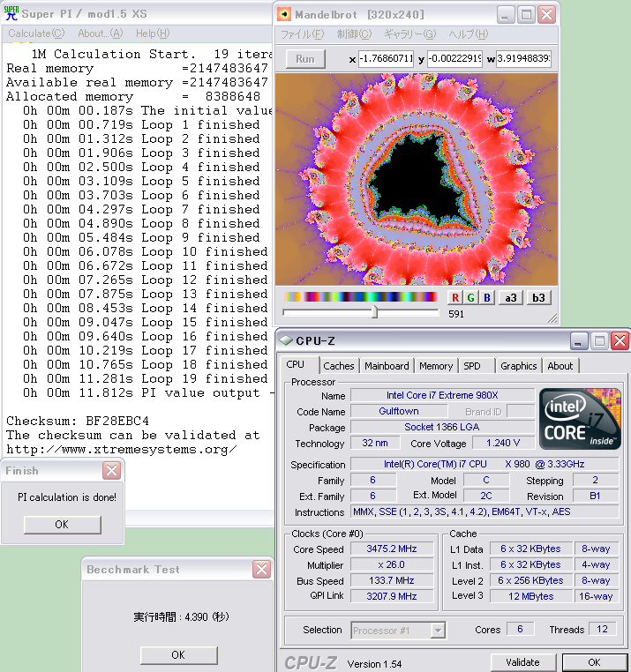This screenshot has height=672, width=631.
Task: Switch to the Graphics tab in CPU-Z
Action: coord(518,366)
